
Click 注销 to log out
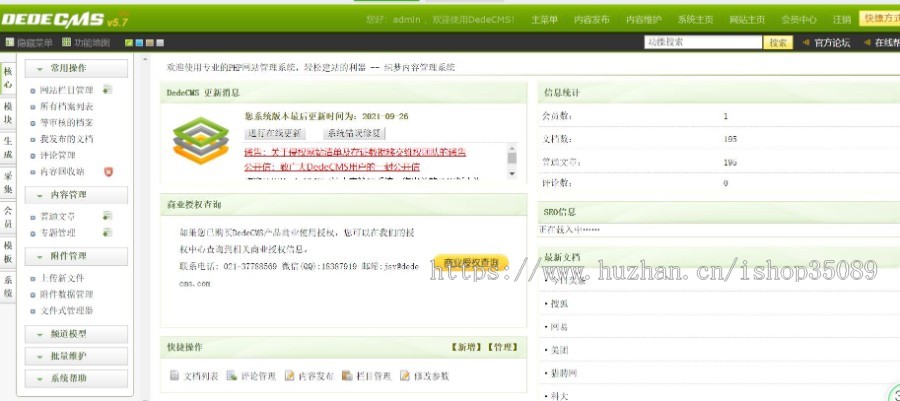[841, 20]
